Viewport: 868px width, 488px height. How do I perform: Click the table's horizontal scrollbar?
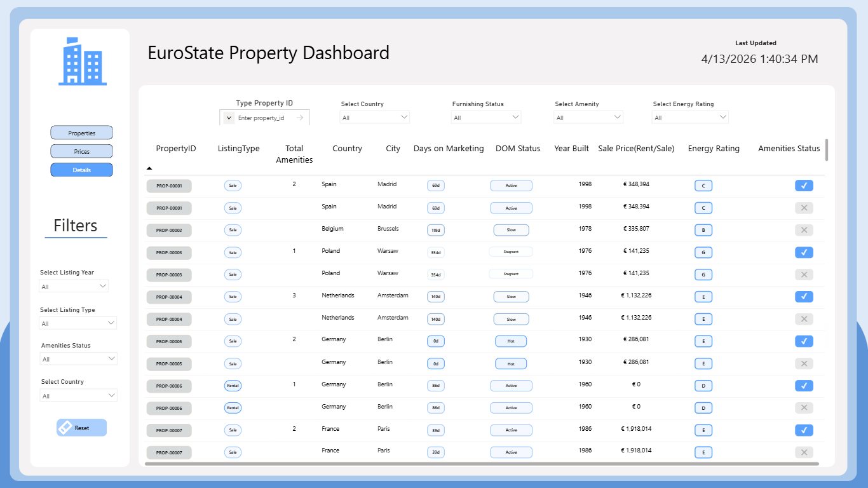tap(482, 464)
